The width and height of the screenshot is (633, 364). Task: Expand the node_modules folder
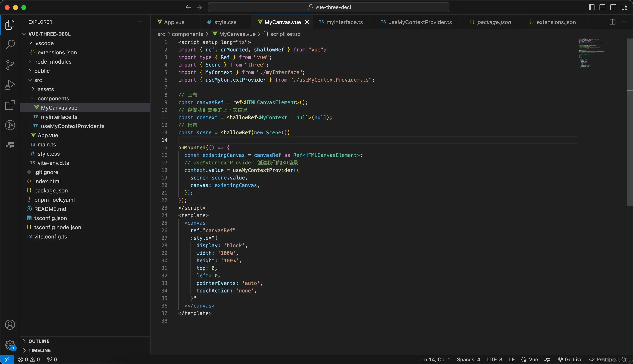pyautogui.click(x=53, y=62)
